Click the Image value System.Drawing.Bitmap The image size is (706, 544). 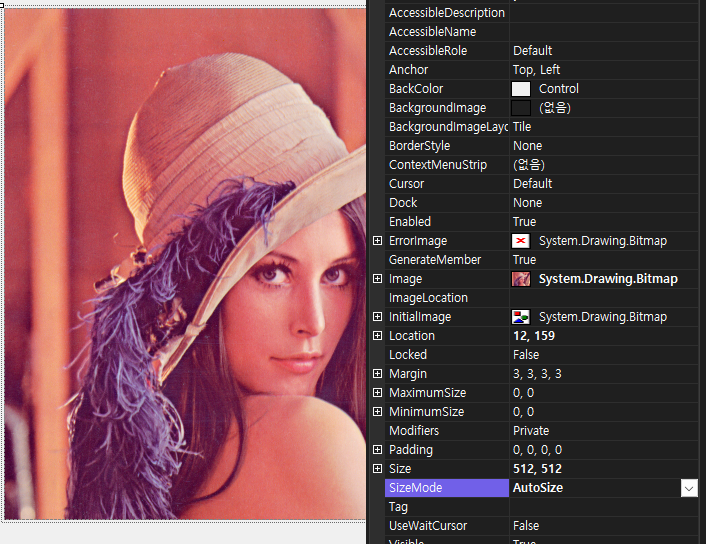click(x=608, y=279)
